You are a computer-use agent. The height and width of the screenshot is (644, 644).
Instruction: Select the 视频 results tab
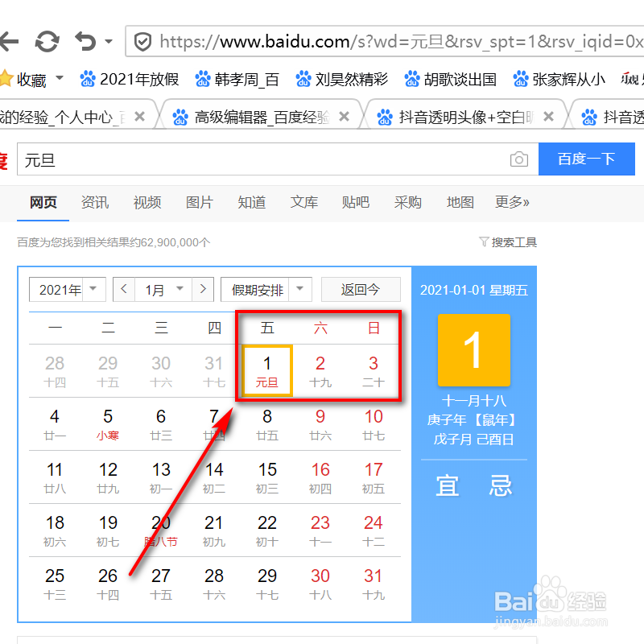click(147, 202)
